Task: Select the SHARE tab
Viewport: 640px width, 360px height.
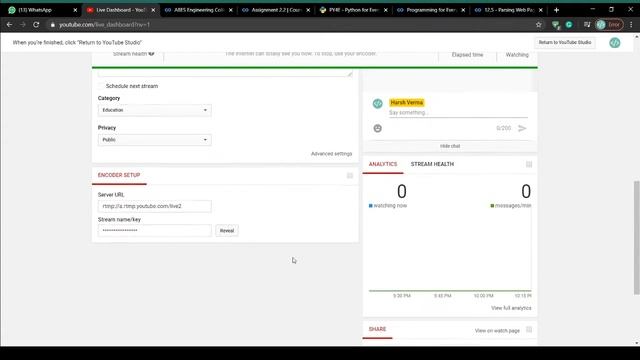Action: click(x=378, y=329)
